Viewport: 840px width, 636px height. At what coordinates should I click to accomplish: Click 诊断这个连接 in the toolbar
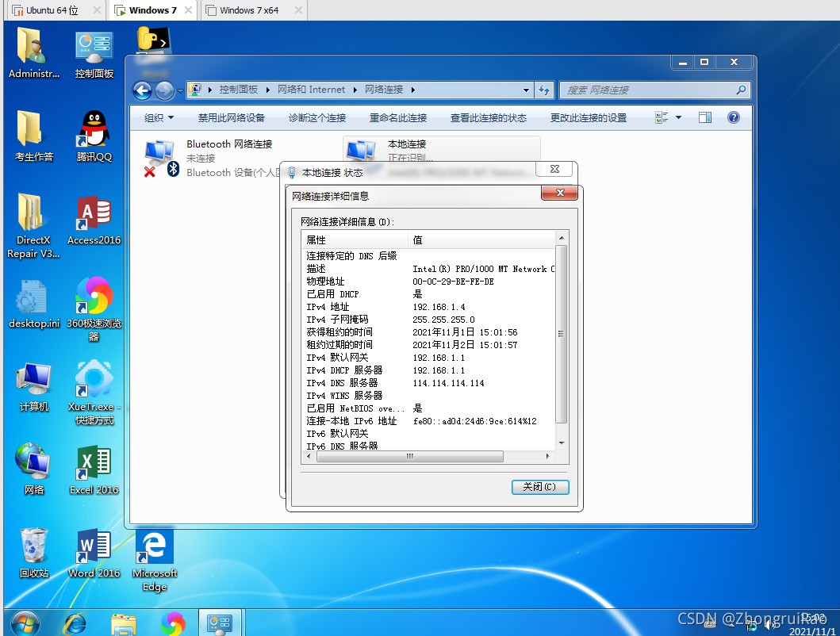click(317, 118)
